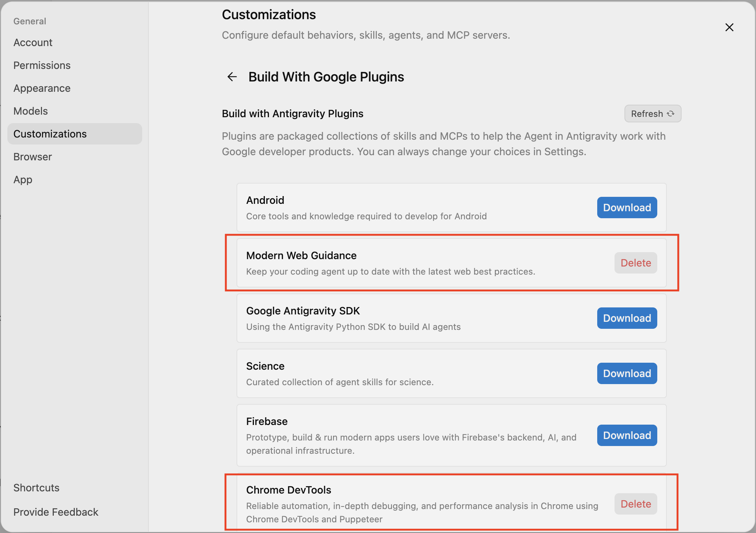
Task: Click 'Using the Antigravity Python SDK' description
Action: point(353,327)
